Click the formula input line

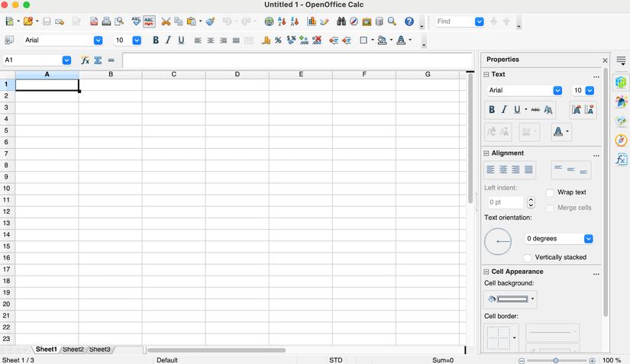tap(297, 60)
